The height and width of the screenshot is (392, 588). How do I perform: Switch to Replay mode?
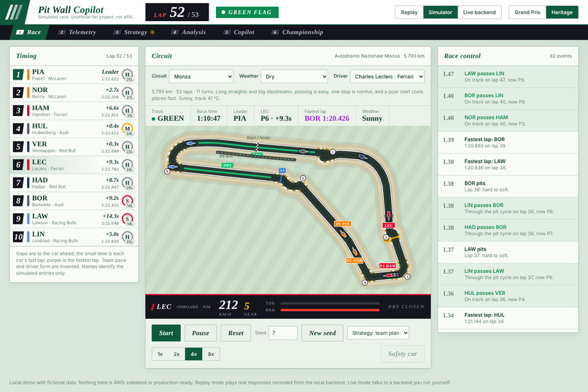click(x=409, y=12)
